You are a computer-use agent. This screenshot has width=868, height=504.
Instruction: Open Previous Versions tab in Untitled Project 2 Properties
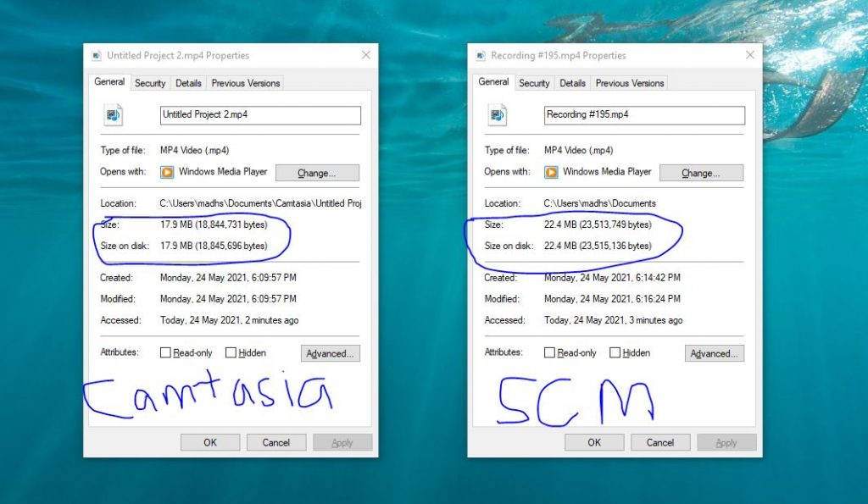click(245, 83)
